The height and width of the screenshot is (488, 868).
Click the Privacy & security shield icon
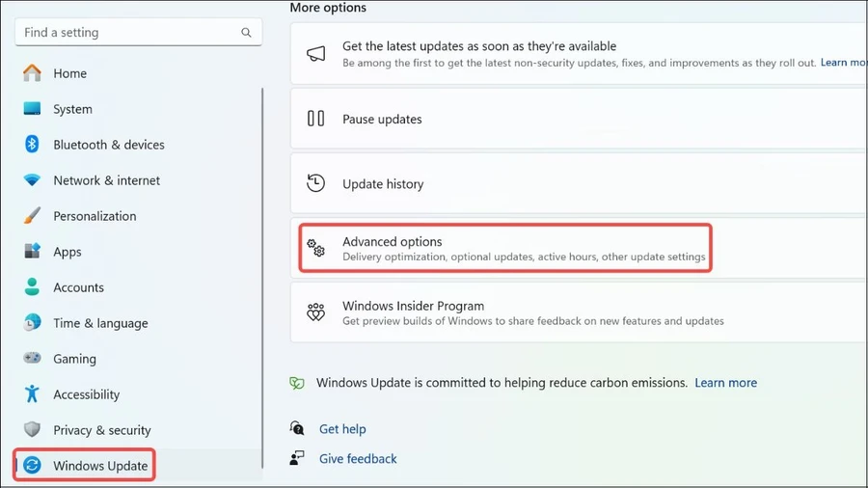tap(32, 429)
